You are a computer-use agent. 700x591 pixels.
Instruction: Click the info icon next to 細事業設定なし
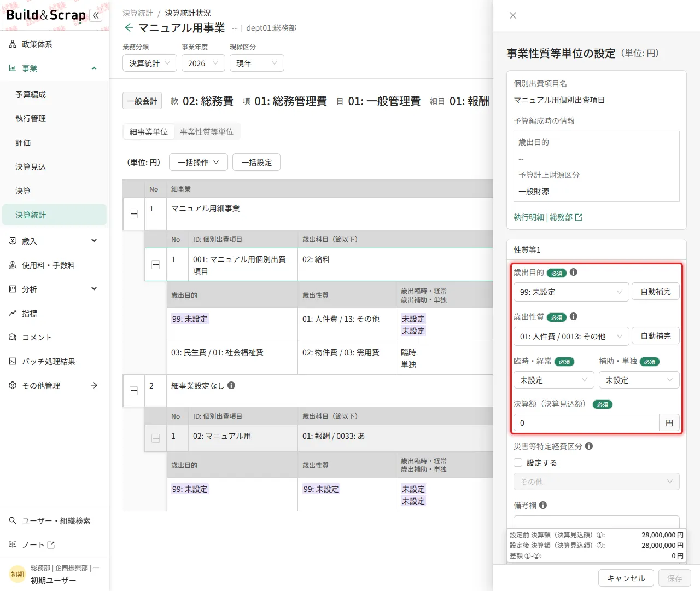(x=231, y=385)
